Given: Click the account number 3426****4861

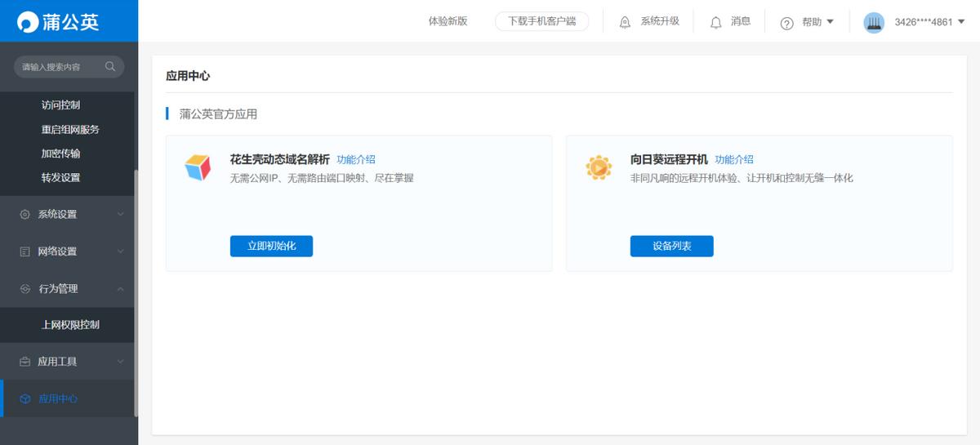Looking at the screenshot, I should point(924,22).
